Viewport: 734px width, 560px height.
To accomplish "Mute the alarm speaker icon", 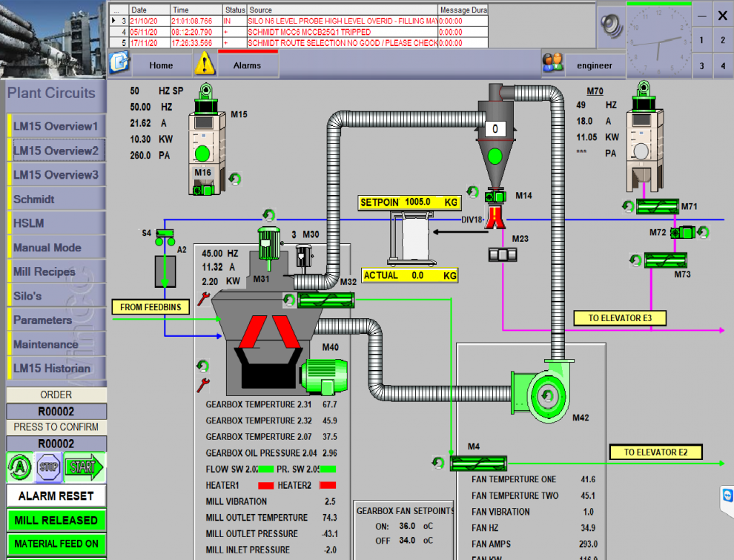I will coord(612,26).
